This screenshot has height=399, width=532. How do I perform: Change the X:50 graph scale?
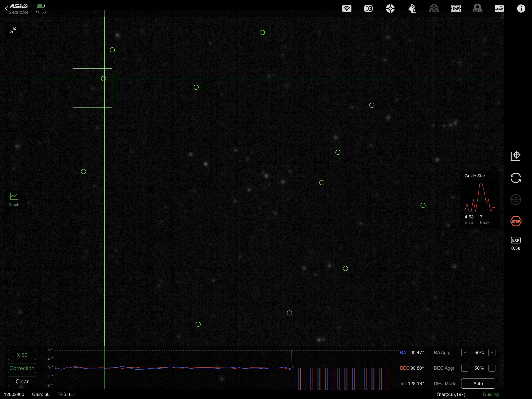click(x=22, y=355)
